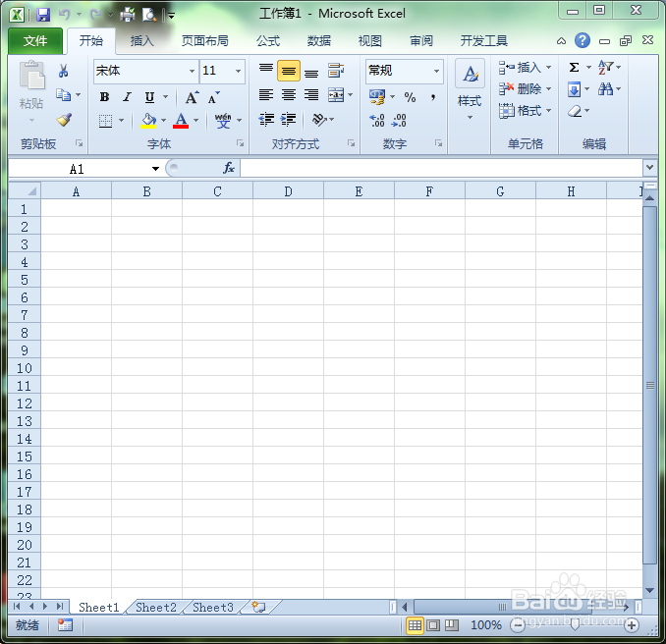Click the Undo arrow icon
This screenshot has height=644, width=666.
tap(64, 15)
